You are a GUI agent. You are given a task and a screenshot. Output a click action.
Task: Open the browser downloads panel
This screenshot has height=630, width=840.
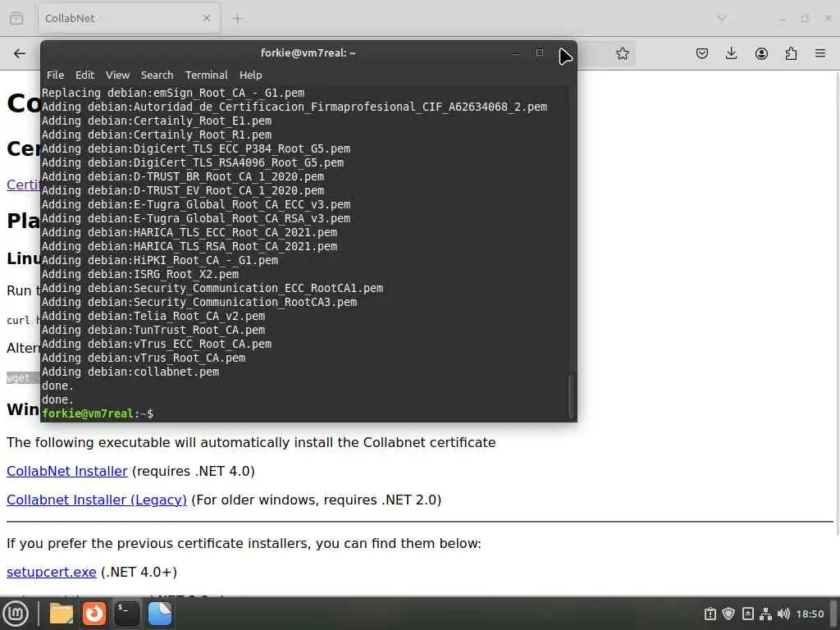(x=731, y=53)
